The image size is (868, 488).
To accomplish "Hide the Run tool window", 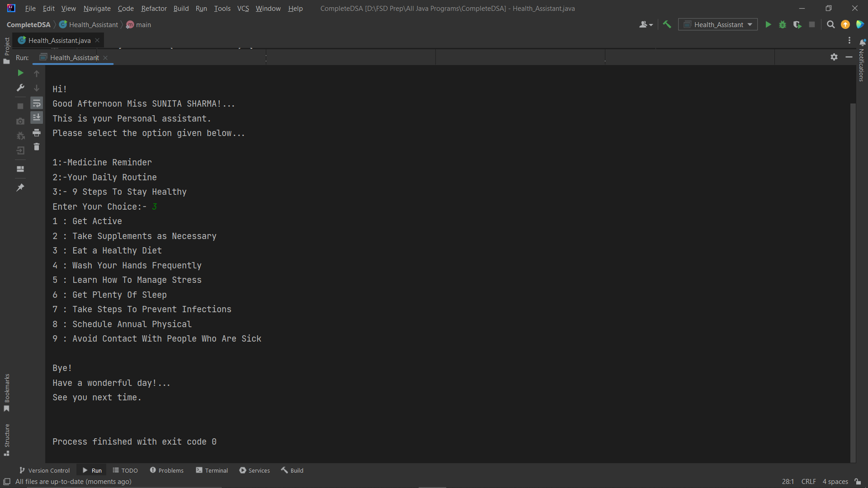I will [849, 57].
